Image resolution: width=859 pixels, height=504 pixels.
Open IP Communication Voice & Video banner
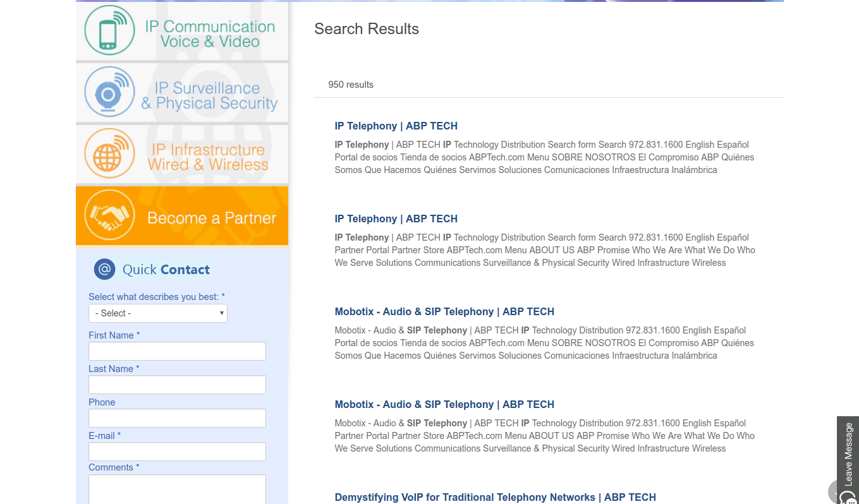pyautogui.click(x=182, y=30)
